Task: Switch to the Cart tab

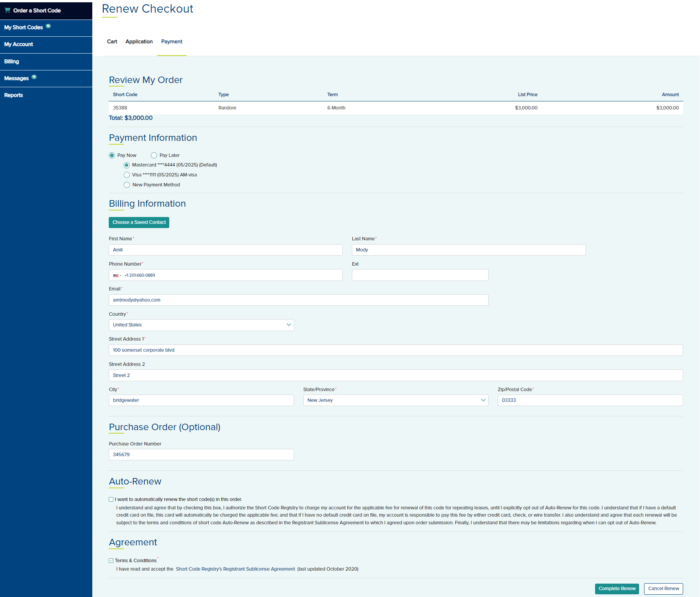Action: 112,42
